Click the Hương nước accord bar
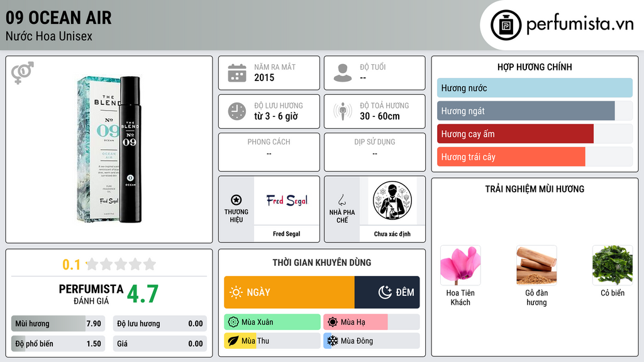Screen dimensions: 644x362 (x=535, y=88)
